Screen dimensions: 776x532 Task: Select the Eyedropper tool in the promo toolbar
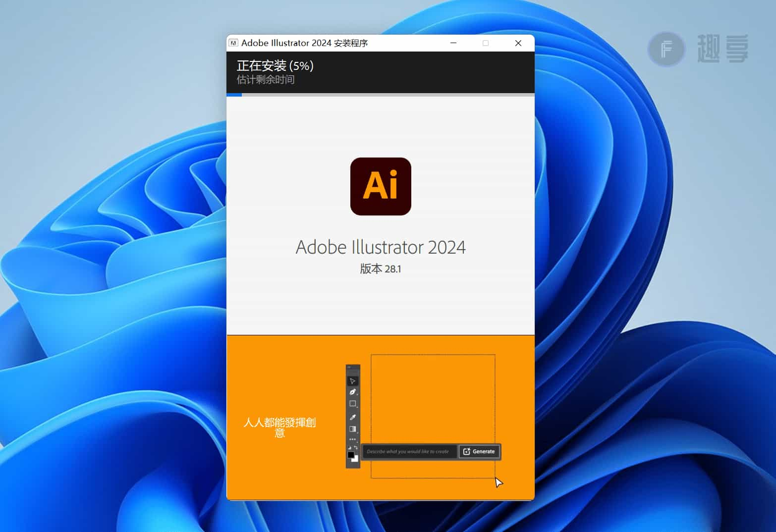pyautogui.click(x=353, y=417)
